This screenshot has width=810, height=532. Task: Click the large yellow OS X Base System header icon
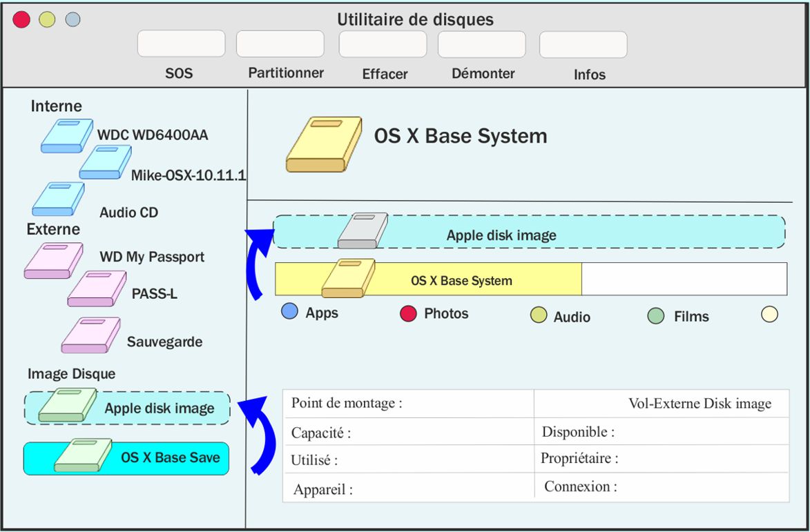click(324, 144)
